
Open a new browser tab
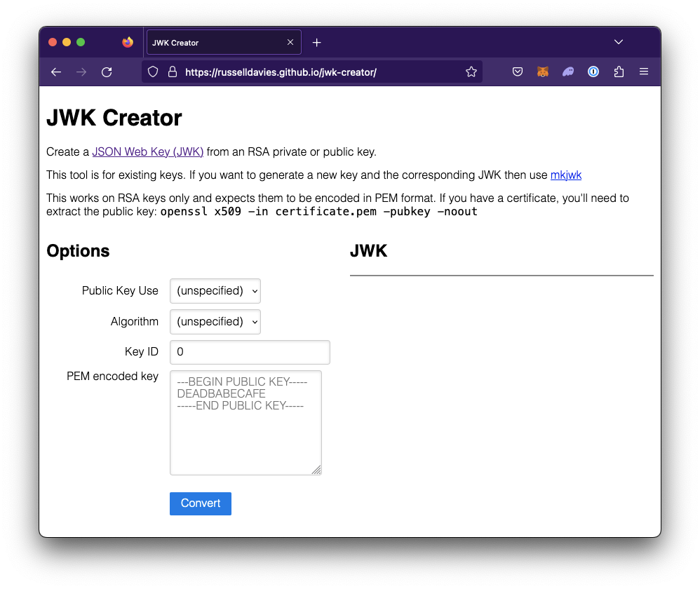pyautogui.click(x=316, y=42)
